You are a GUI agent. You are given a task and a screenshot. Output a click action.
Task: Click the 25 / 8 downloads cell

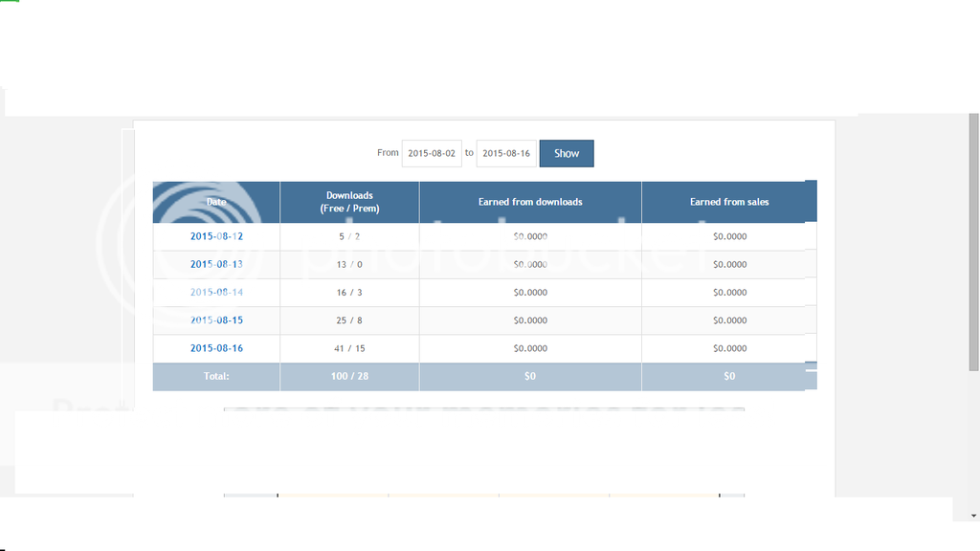(349, 320)
